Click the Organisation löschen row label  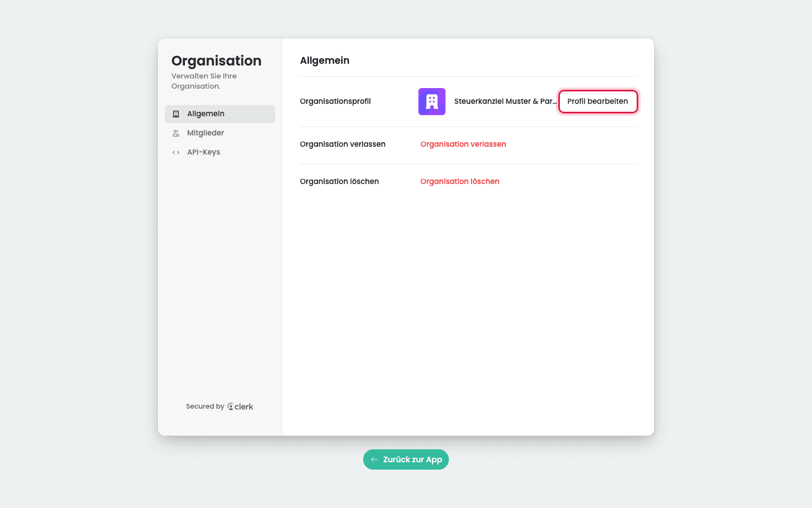tap(339, 182)
